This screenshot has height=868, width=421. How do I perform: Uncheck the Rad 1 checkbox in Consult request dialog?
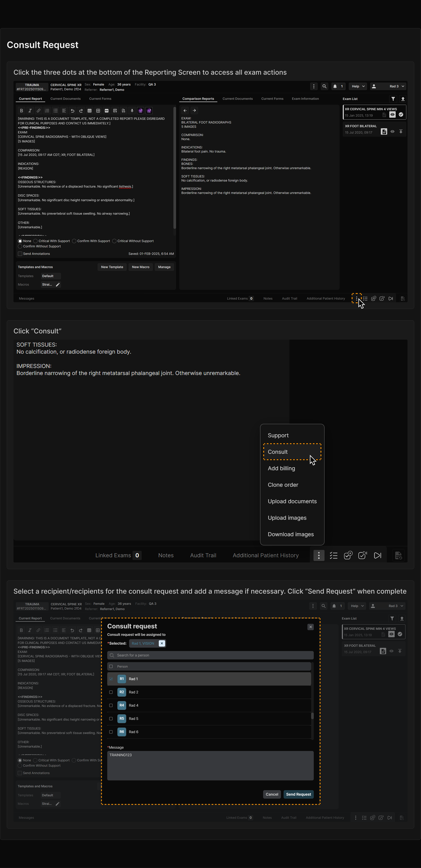pos(111,679)
